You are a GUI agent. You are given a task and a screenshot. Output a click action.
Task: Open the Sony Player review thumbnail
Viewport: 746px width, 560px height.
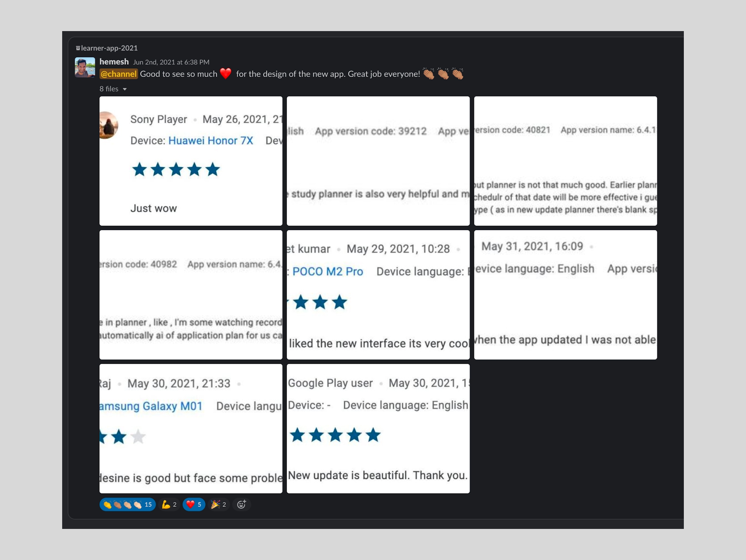pos(191,161)
